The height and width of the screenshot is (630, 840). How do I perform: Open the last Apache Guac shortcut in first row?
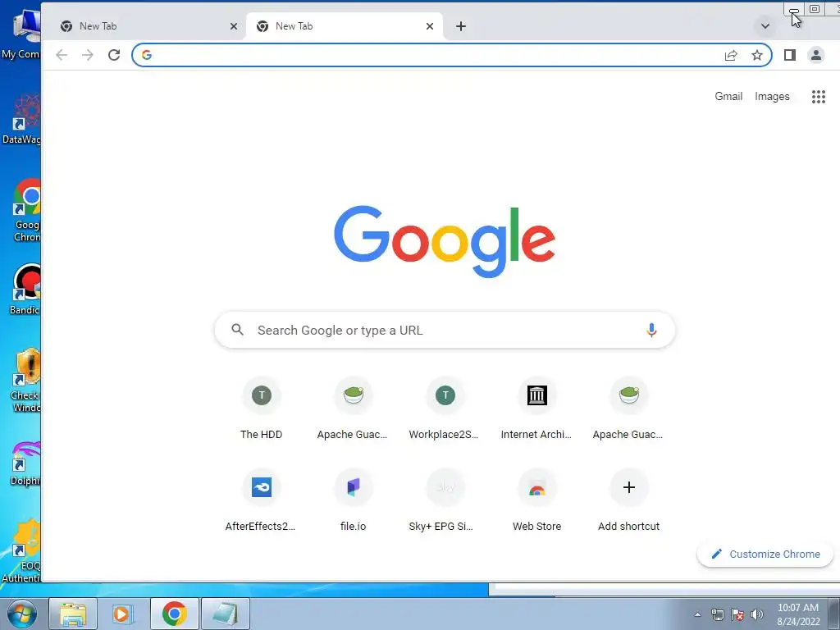[629, 409]
